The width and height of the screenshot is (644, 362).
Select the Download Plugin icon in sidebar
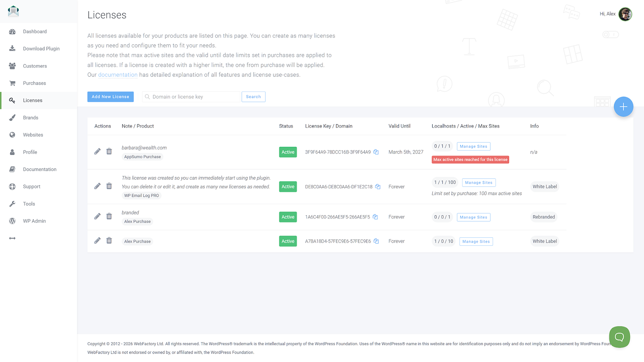click(12, 48)
